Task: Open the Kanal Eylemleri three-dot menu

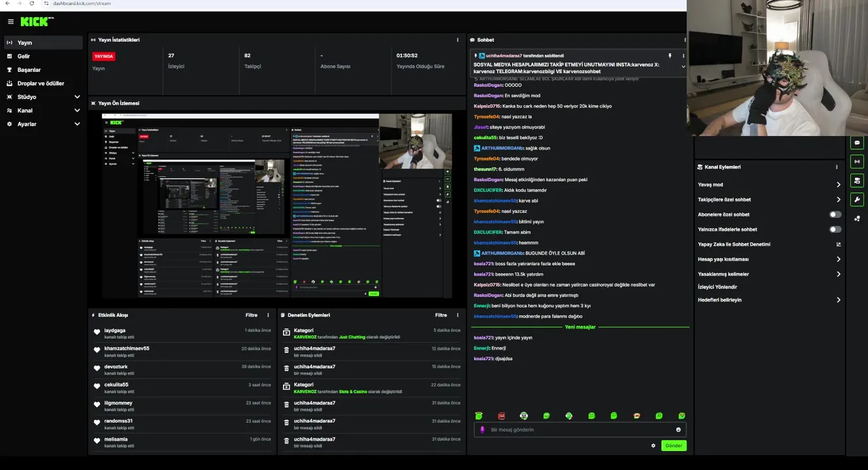Action: tap(837, 167)
